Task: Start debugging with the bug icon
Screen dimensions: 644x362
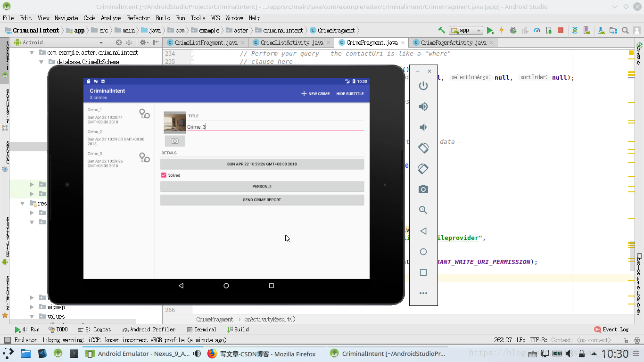Action: (x=513, y=30)
